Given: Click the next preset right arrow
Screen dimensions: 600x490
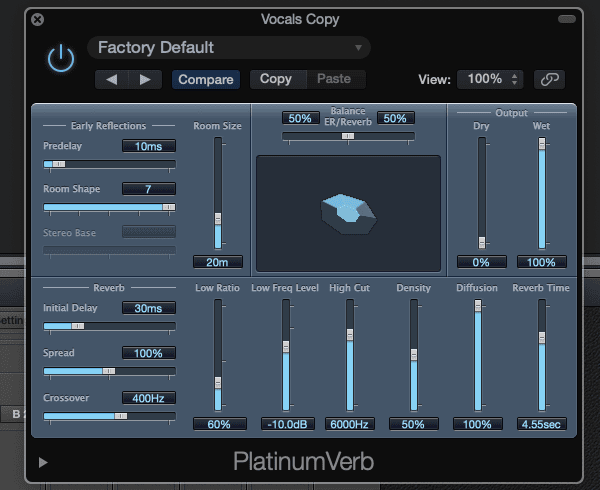Looking at the screenshot, I should (x=146, y=79).
